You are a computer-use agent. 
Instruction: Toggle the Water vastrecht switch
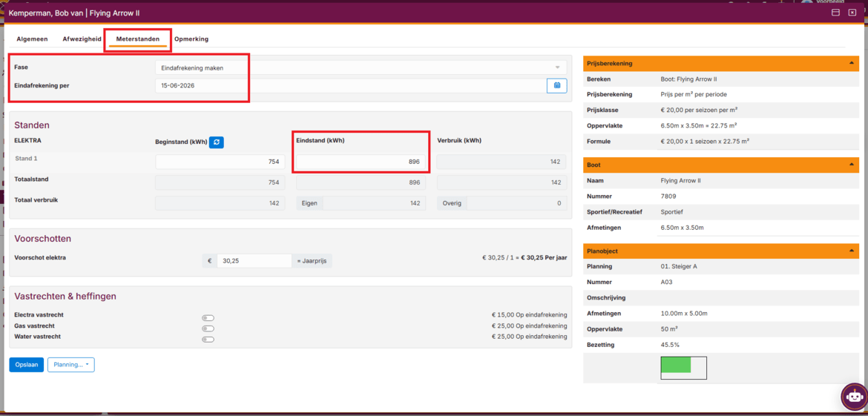click(x=208, y=339)
